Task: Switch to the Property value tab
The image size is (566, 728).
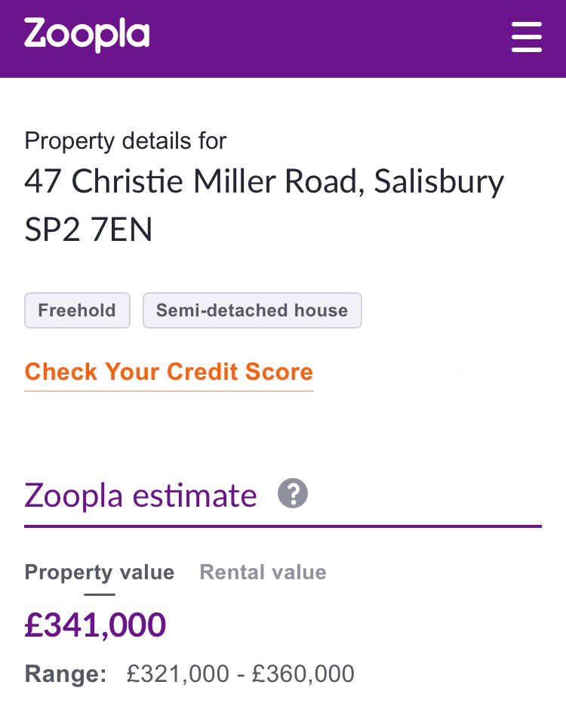Action: click(100, 572)
